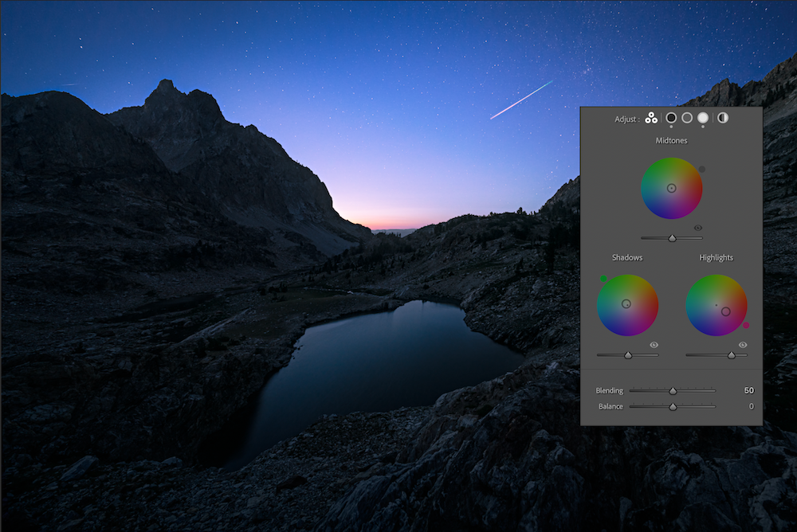This screenshot has height=532, width=797.
Task: Switch Adjust to the Midtones circle icon
Action: pyautogui.click(x=687, y=118)
